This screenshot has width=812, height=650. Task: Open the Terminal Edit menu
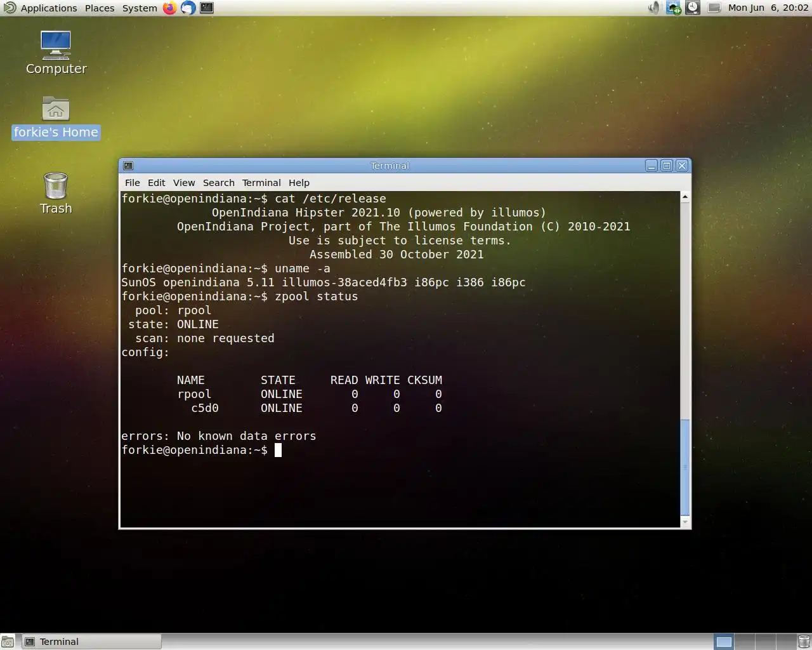tap(156, 183)
